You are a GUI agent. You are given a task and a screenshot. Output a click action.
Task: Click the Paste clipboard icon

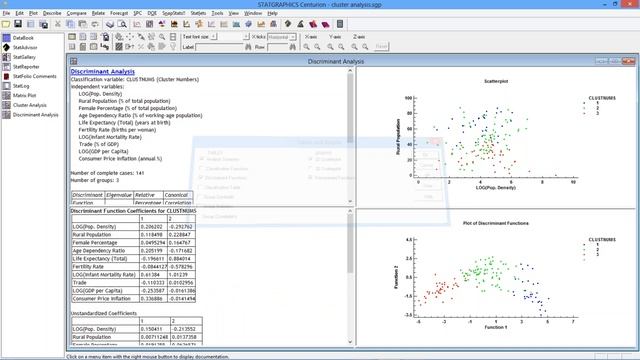(x=82, y=24)
